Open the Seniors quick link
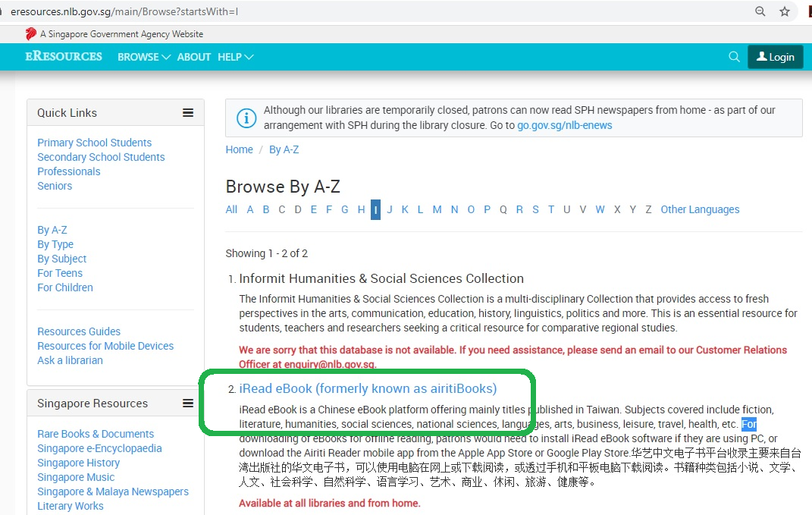812x515 pixels. pyautogui.click(x=55, y=186)
